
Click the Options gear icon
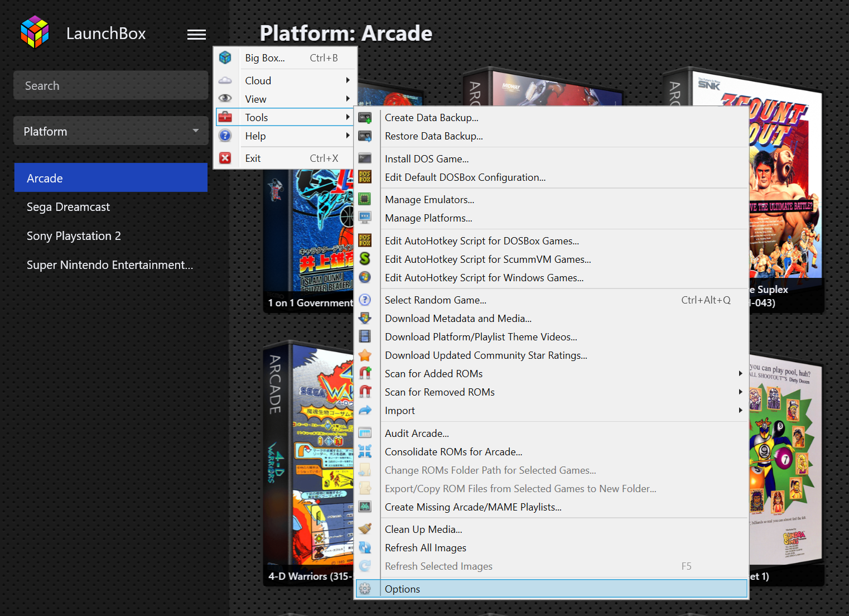365,589
